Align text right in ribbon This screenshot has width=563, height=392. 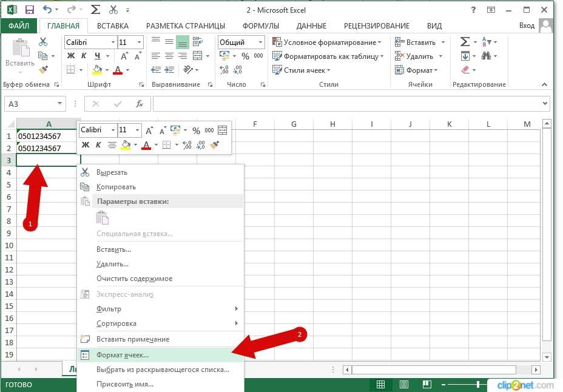(x=183, y=56)
